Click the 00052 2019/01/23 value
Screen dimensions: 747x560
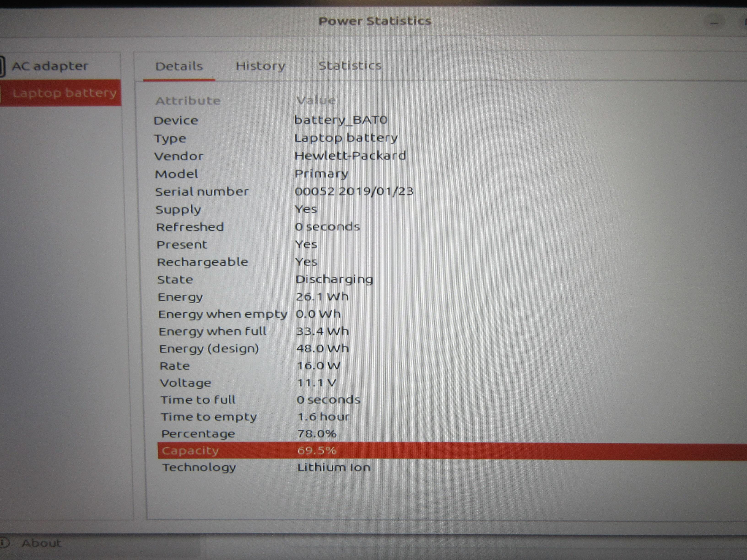(x=354, y=191)
